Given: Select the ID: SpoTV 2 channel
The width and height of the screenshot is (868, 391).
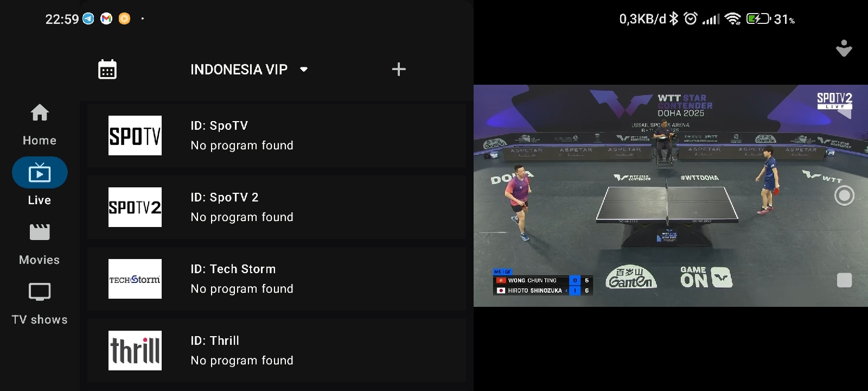Looking at the screenshot, I should click(x=277, y=207).
